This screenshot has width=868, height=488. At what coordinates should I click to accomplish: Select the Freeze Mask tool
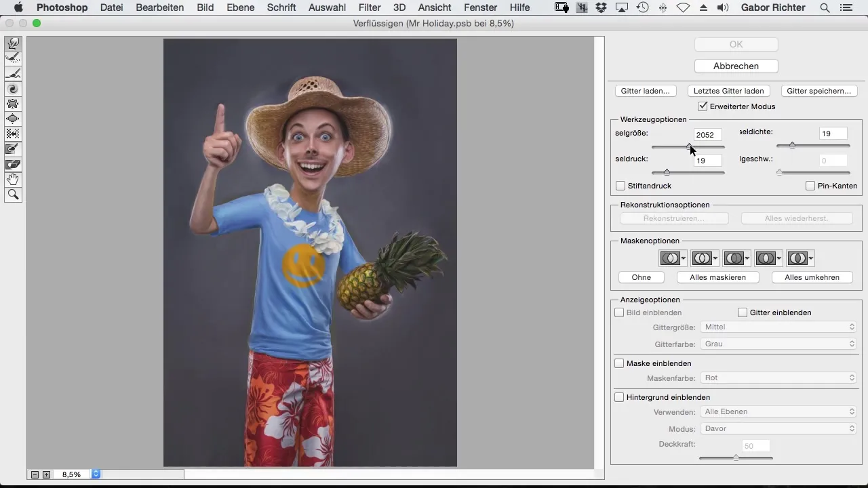pos(13,148)
